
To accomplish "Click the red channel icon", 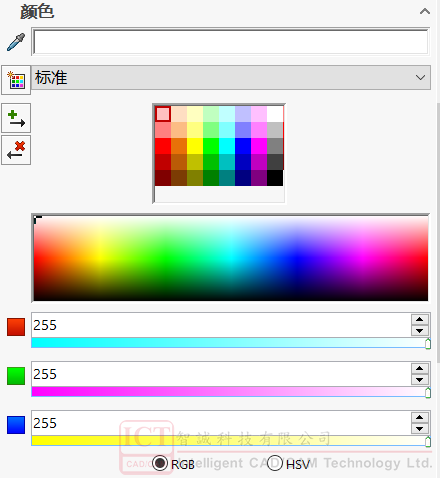I will pos(16,327).
